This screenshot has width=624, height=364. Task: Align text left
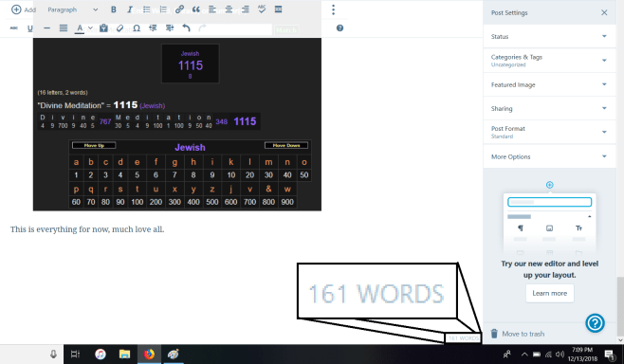tap(212, 9)
